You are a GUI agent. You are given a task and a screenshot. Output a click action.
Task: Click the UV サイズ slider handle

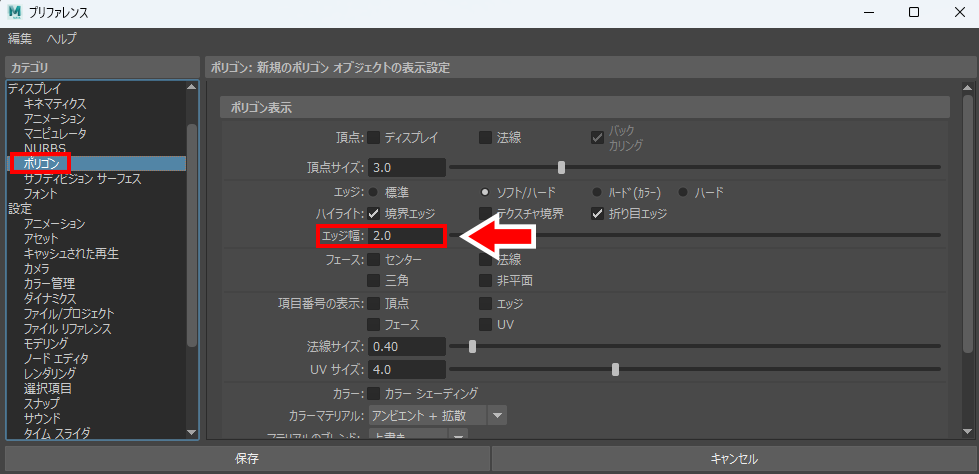click(615, 369)
